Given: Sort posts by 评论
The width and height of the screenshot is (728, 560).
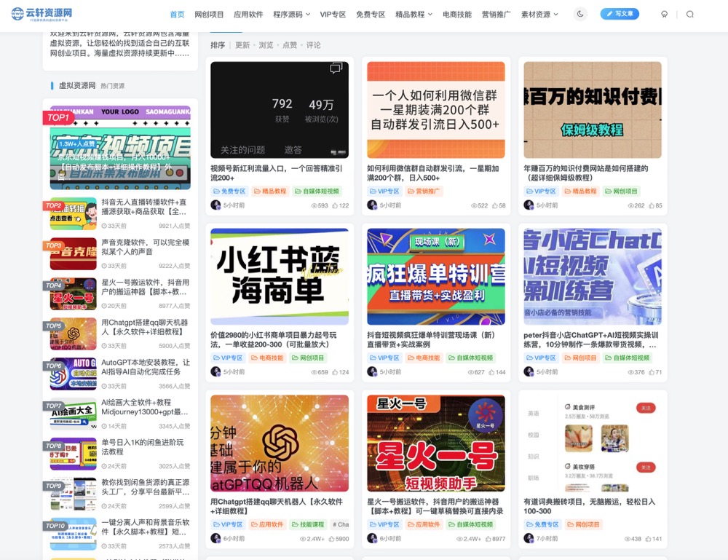Looking at the screenshot, I should click(x=313, y=45).
